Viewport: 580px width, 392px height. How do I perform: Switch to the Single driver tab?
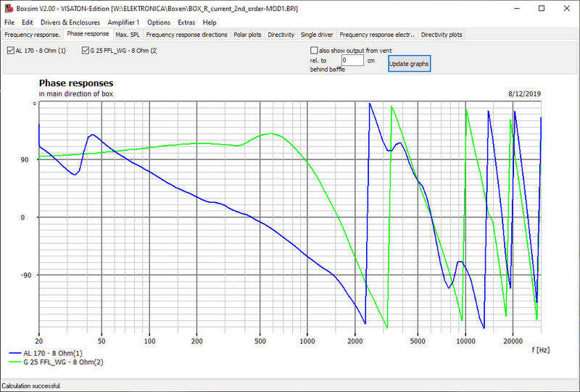tap(318, 34)
